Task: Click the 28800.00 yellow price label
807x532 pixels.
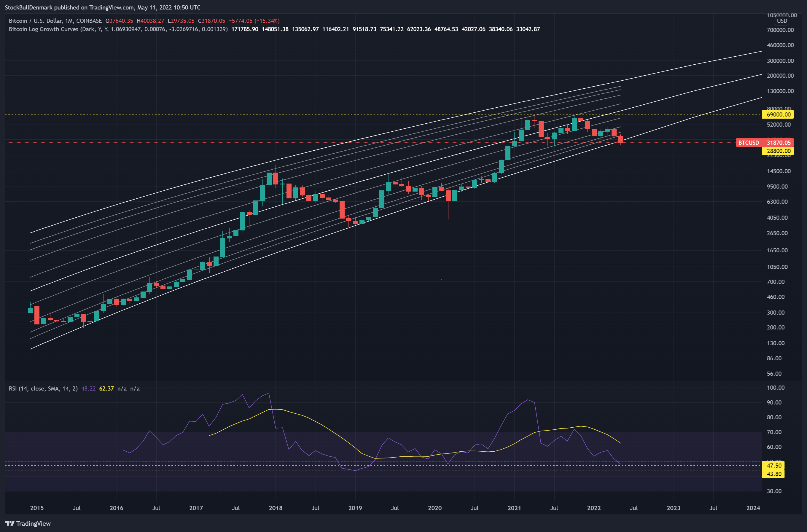Action: tap(778, 151)
